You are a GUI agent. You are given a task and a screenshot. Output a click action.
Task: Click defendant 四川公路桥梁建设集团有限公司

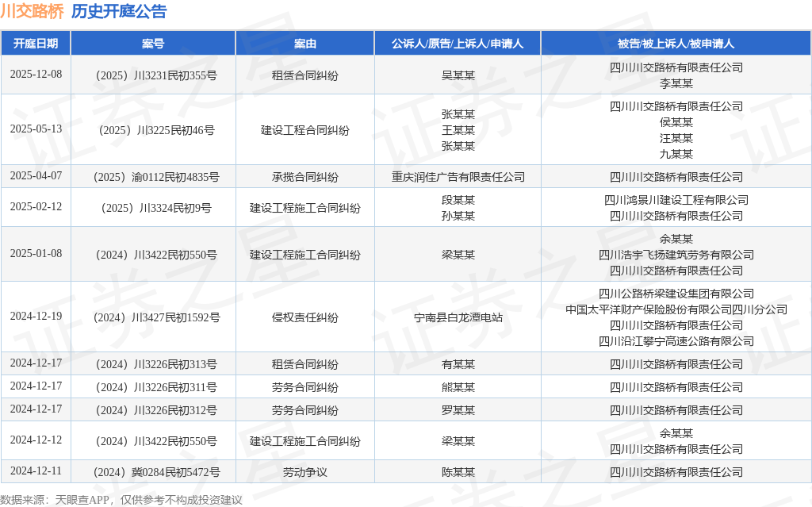(676, 294)
